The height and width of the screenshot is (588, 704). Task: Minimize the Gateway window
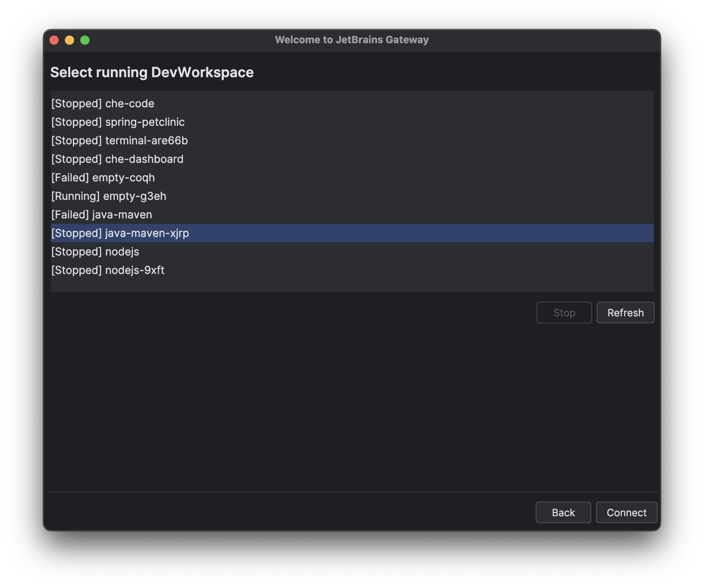point(69,40)
